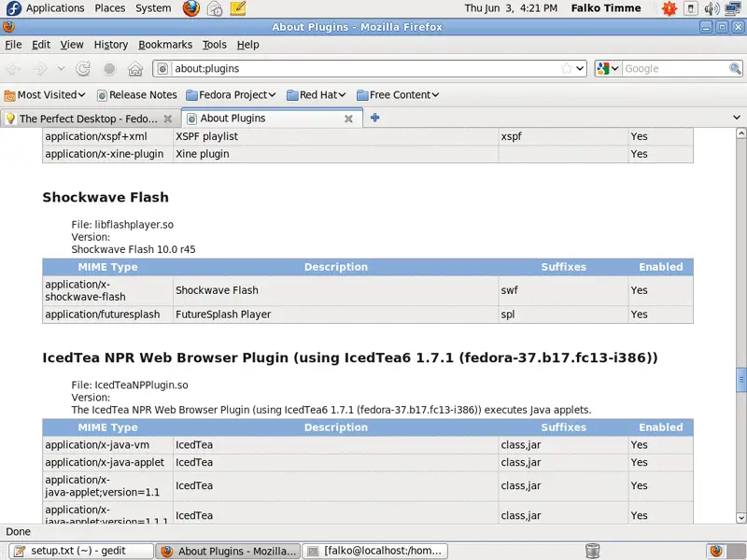Open the Help menu
This screenshot has width=747, height=560.
click(x=248, y=45)
